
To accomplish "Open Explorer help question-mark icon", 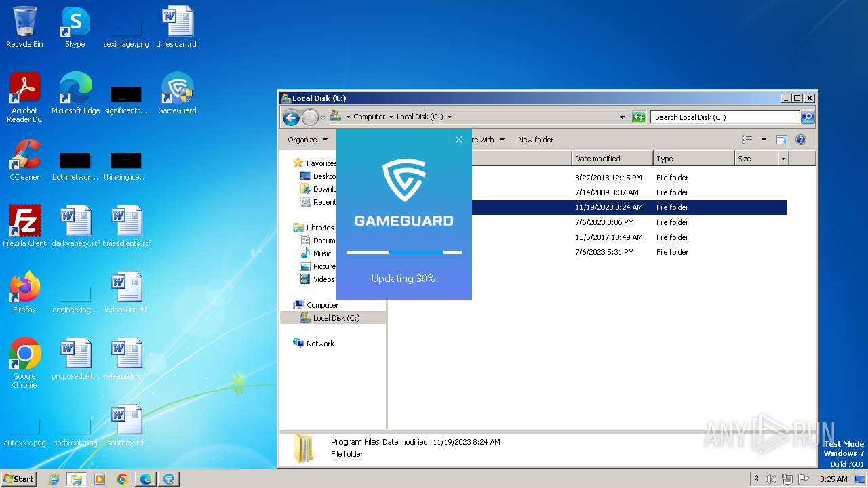I will (x=800, y=140).
